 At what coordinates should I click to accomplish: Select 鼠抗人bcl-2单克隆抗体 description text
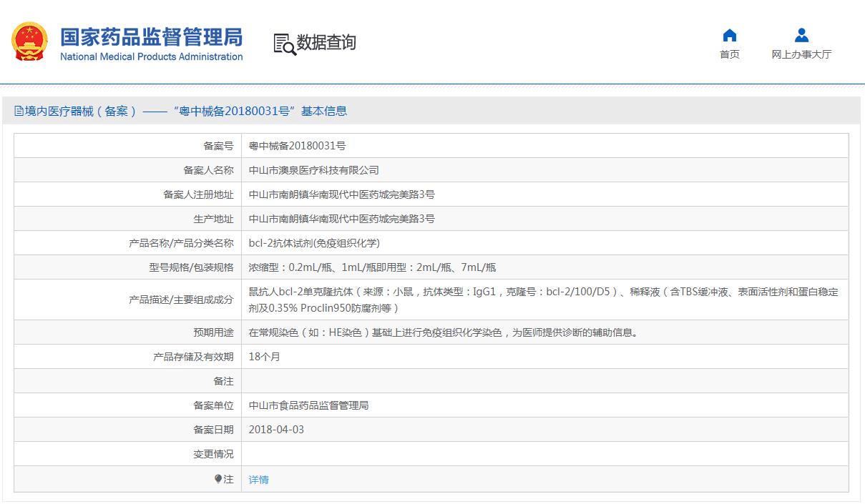click(x=544, y=300)
